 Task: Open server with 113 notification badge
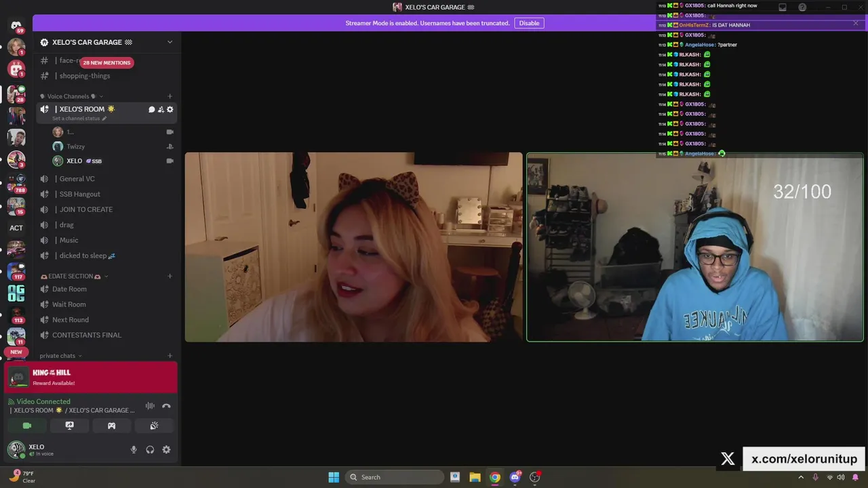click(16, 315)
